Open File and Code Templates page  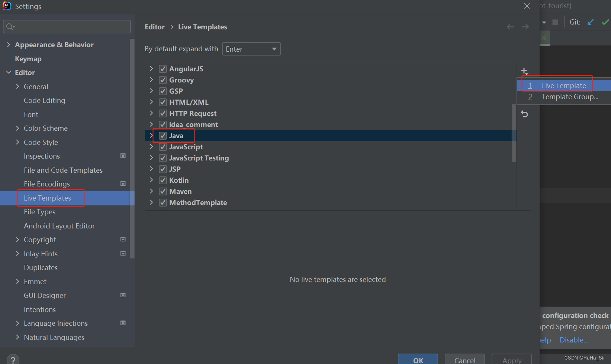pyautogui.click(x=63, y=170)
